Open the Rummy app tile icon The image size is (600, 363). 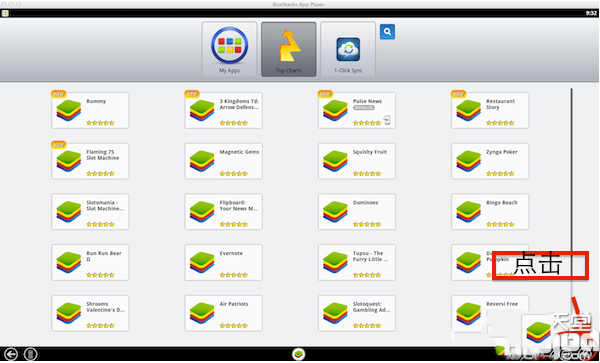coord(69,111)
